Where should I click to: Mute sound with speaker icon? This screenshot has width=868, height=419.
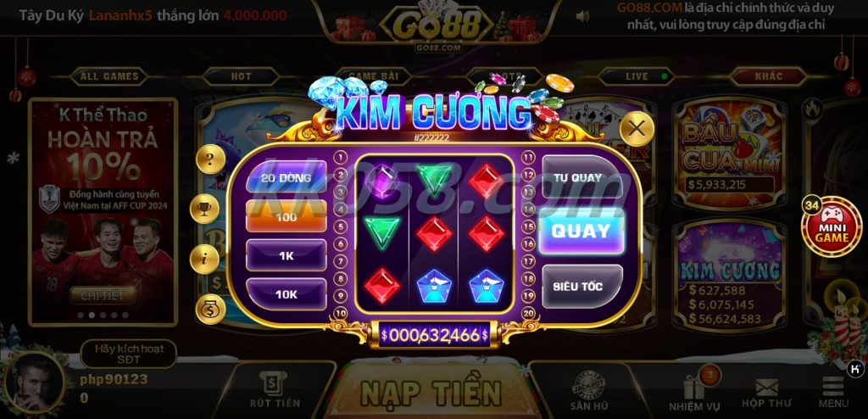tap(582, 17)
